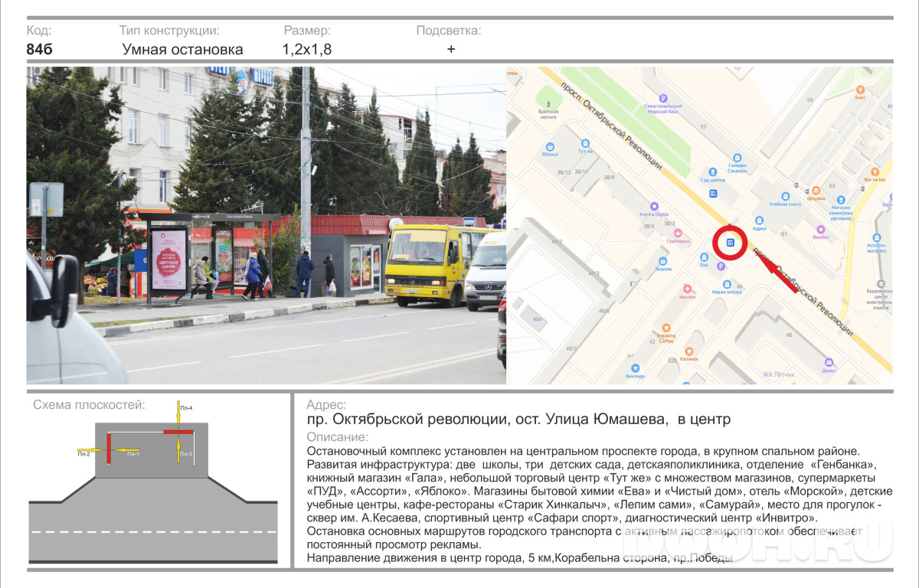This screenshot has width=919, height=588.
Task: Select the Пл-3 label in the scheme
Action: (x=186, y=455)
